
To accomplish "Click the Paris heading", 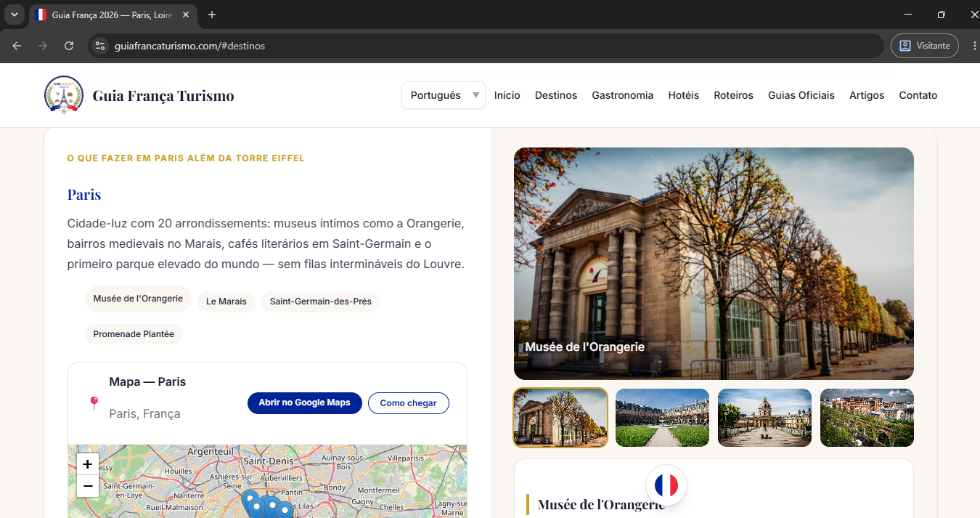I will 84,195.
